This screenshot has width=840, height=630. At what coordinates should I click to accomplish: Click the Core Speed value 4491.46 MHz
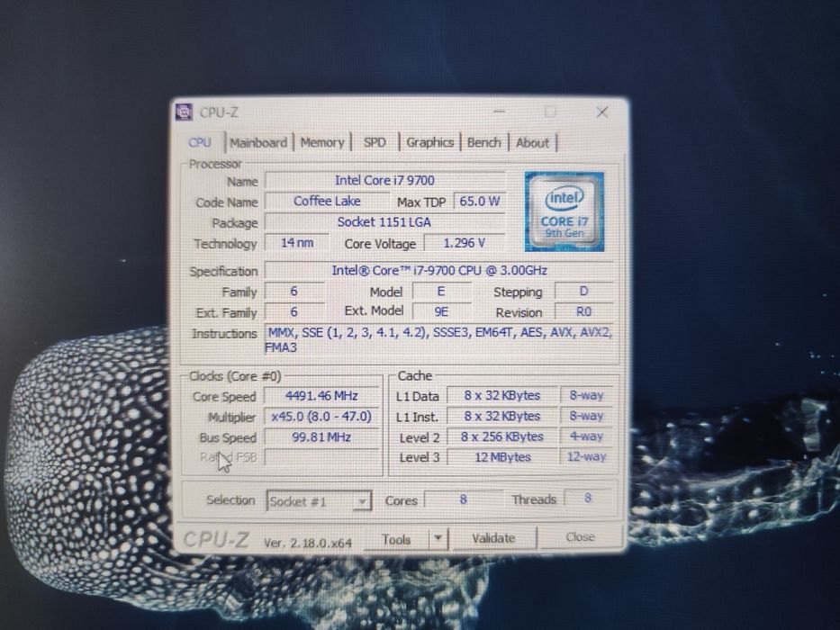[321, 396]
